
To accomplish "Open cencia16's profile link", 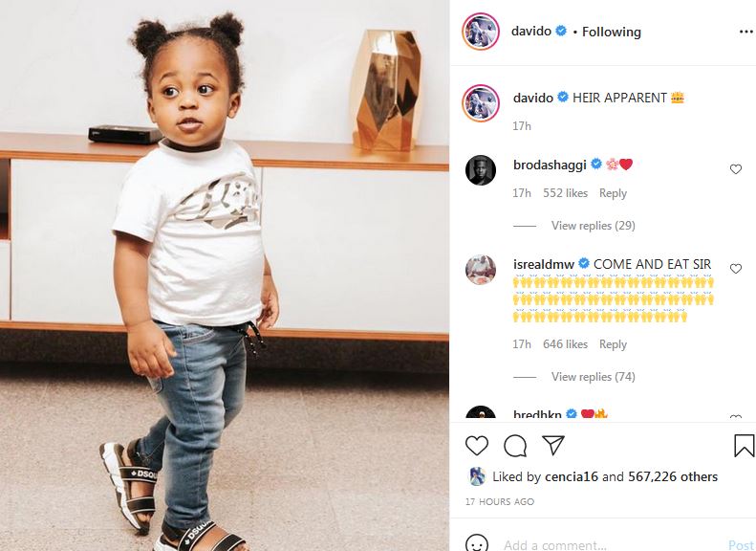I will [571, 476].
